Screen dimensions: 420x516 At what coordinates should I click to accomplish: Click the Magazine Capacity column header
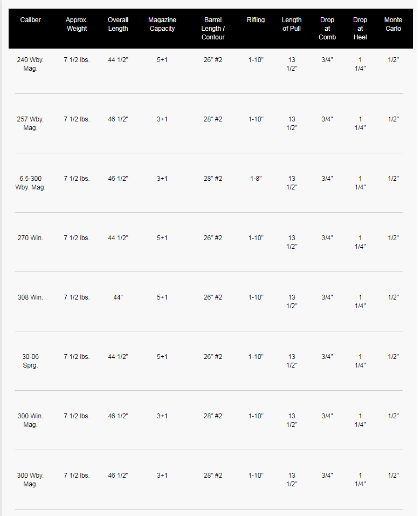coord(162,24)
